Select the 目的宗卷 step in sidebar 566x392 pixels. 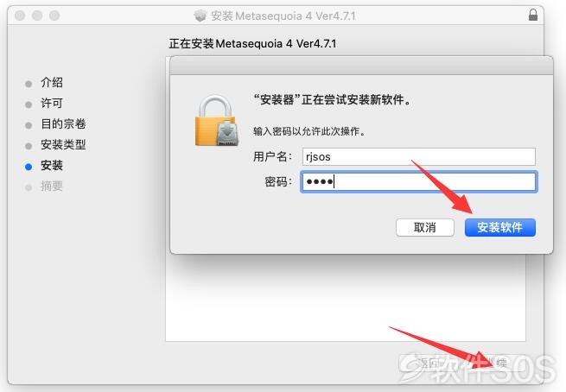63,124
